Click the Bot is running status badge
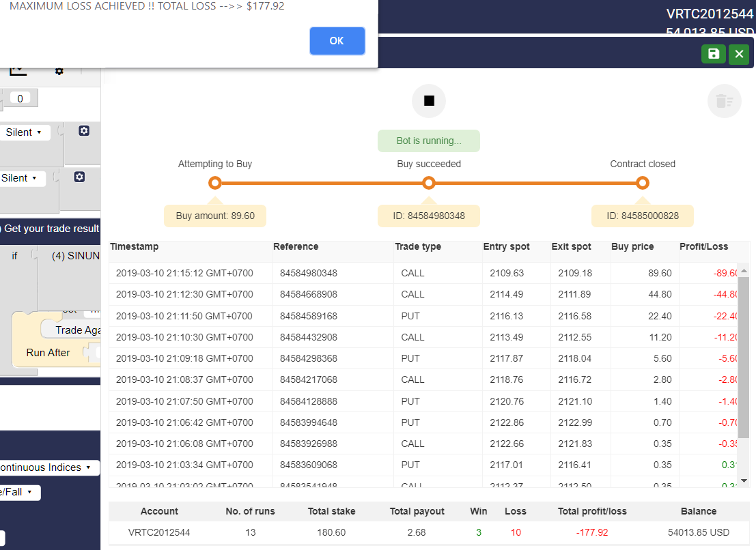756x550 pixels. click(x=429, y=141)
